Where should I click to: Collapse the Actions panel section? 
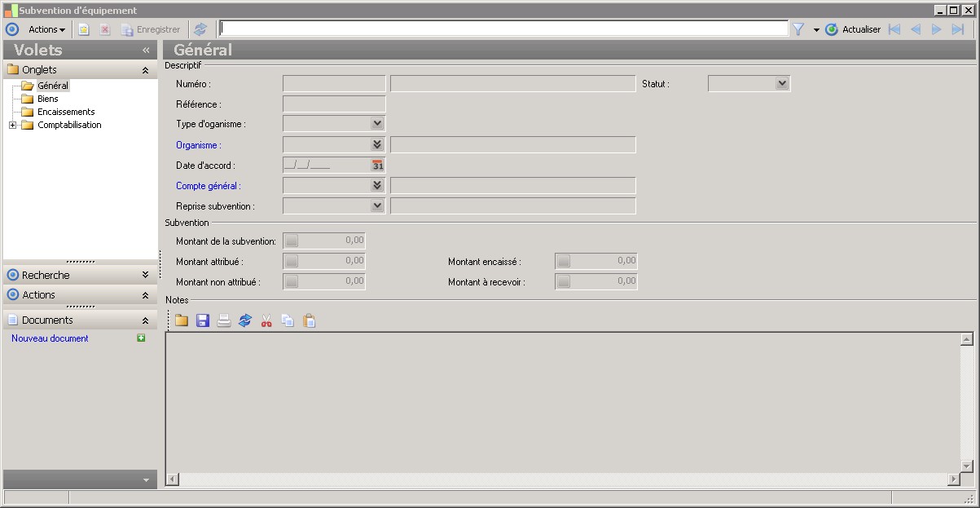point(145,295)
